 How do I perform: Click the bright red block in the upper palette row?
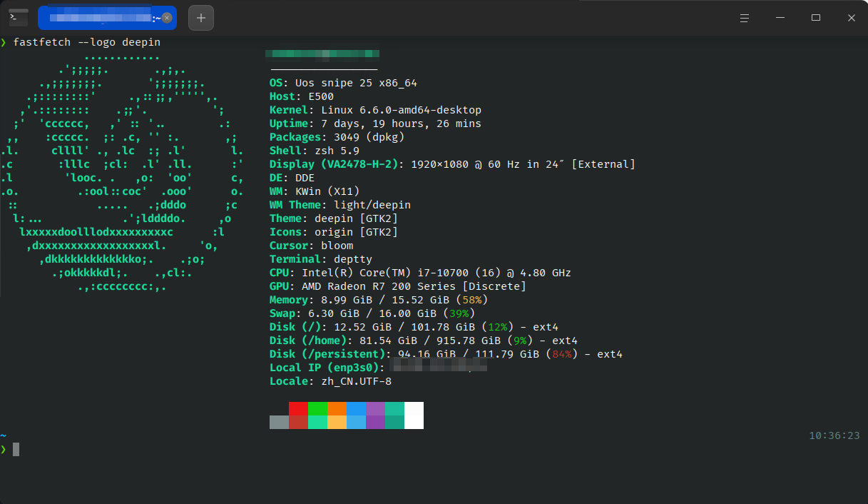[x=298, y=408]
